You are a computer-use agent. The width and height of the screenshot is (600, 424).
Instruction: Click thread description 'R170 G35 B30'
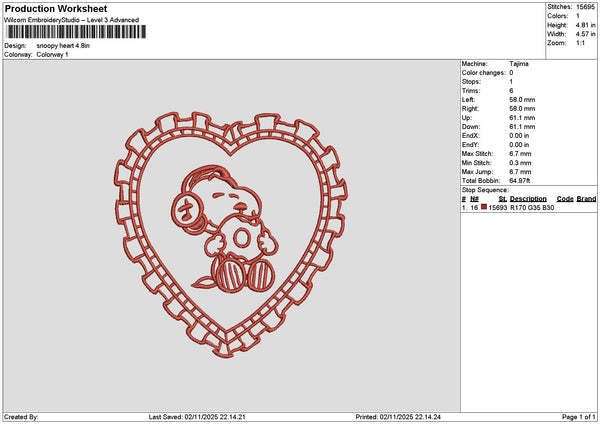pos(532,208)
